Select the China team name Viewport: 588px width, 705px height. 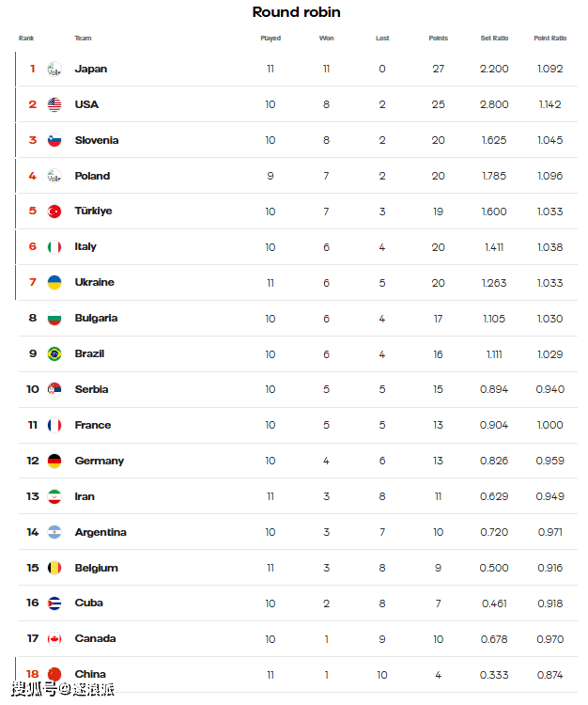tap(90, 674)
